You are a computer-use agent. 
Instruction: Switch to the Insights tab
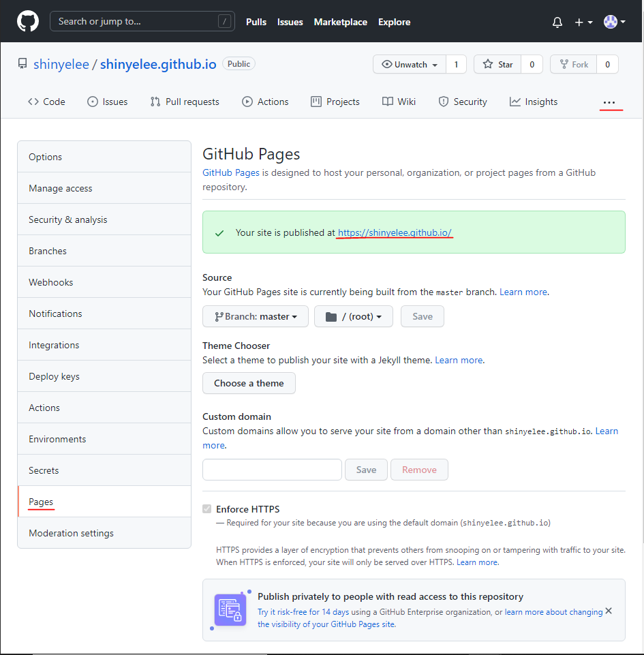coord(534,102)
